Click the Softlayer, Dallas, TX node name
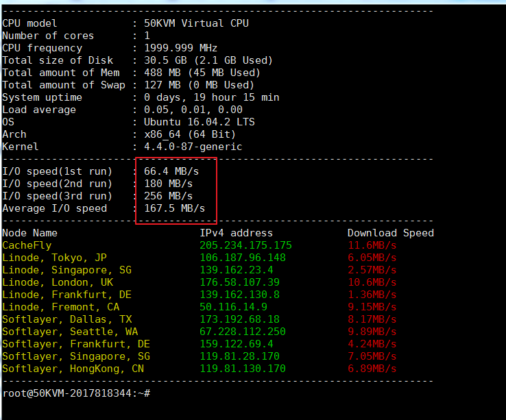 tap(67, 319)
